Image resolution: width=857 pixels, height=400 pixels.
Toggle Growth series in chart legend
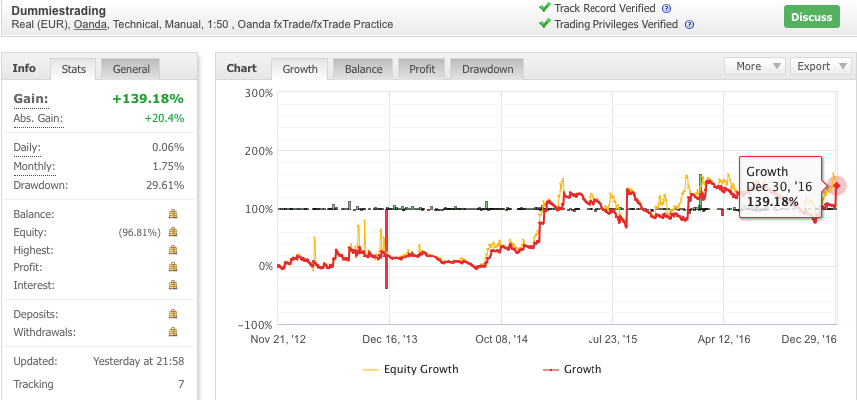tap(571, 369)
